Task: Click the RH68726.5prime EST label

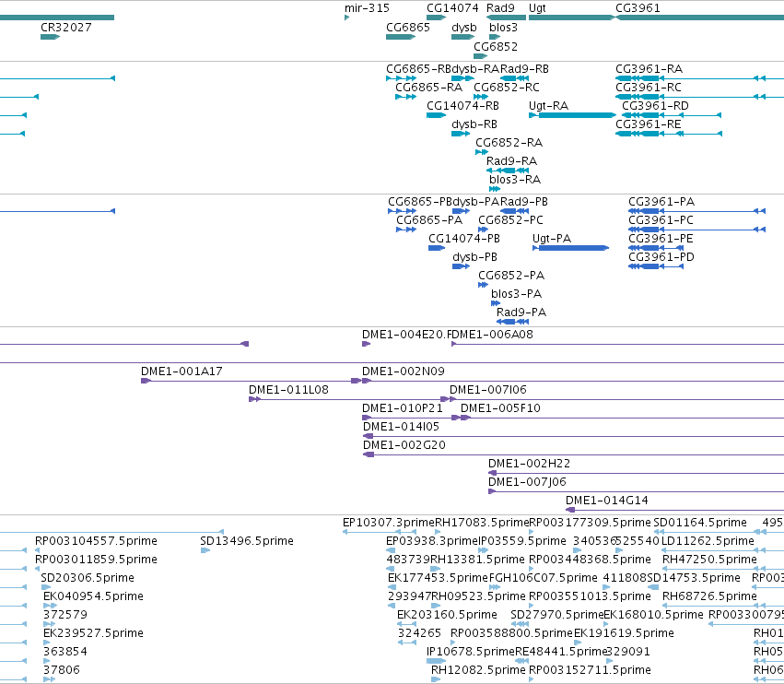Action: [x=709, y=596]
